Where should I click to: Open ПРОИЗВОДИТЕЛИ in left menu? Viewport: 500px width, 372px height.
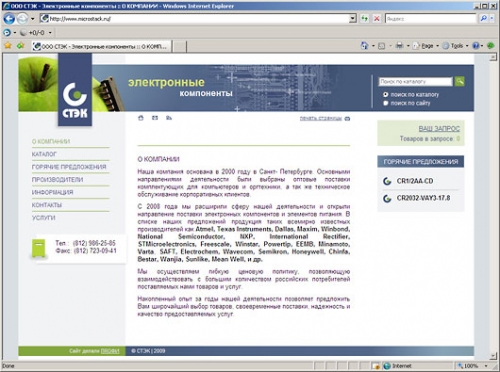(57, 179)
